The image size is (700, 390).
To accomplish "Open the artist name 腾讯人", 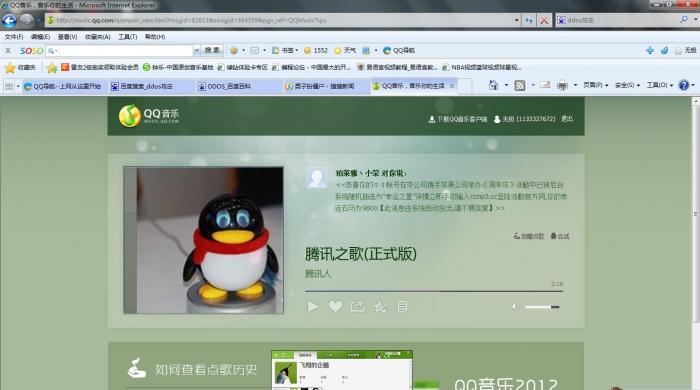I will [x=318, y=274].
